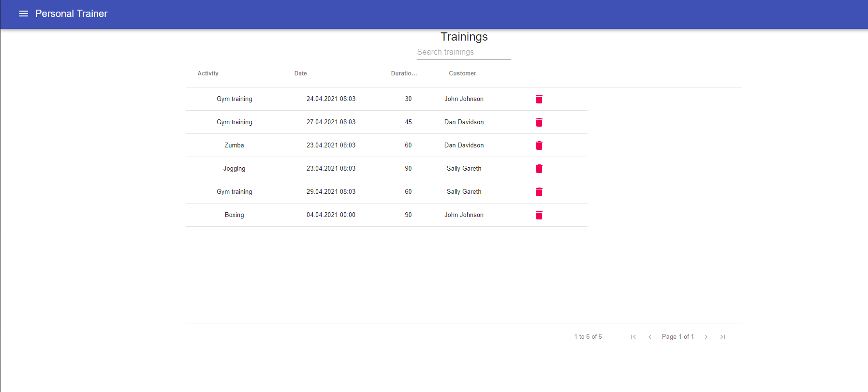Screen dimensions: 868x392
Task: Click date 29.04.2021 08:03
Action: [331, 192]
